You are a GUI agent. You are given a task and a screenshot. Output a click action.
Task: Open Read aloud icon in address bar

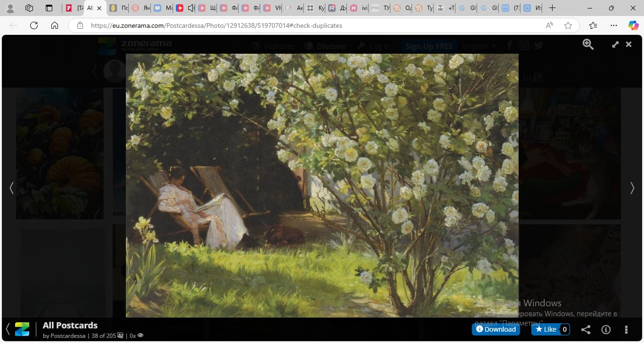[x=549, y=25]
